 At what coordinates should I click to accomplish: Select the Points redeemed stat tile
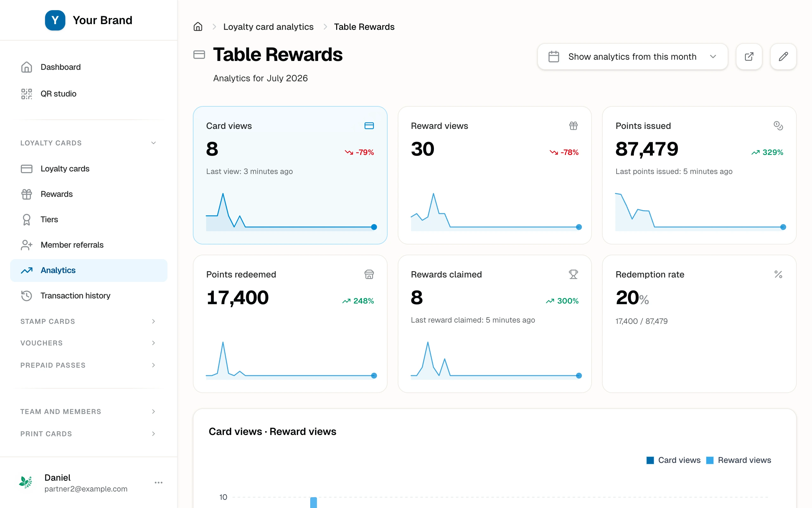290,324
